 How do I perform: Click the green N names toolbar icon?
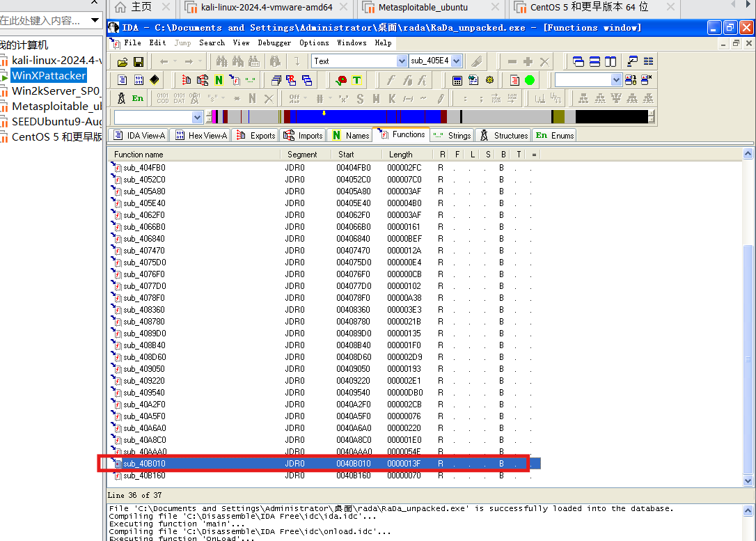(219, 80)
